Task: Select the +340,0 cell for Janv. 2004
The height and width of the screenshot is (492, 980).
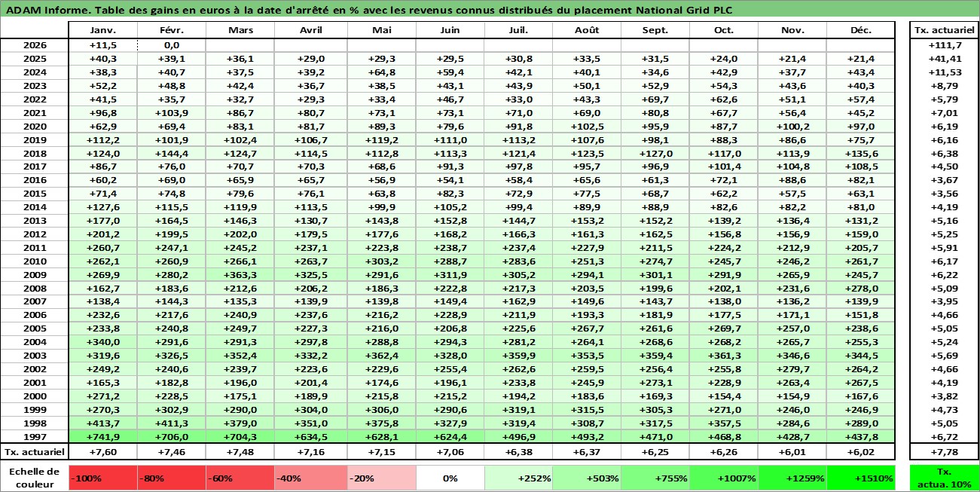Action: tap(102, 343)
